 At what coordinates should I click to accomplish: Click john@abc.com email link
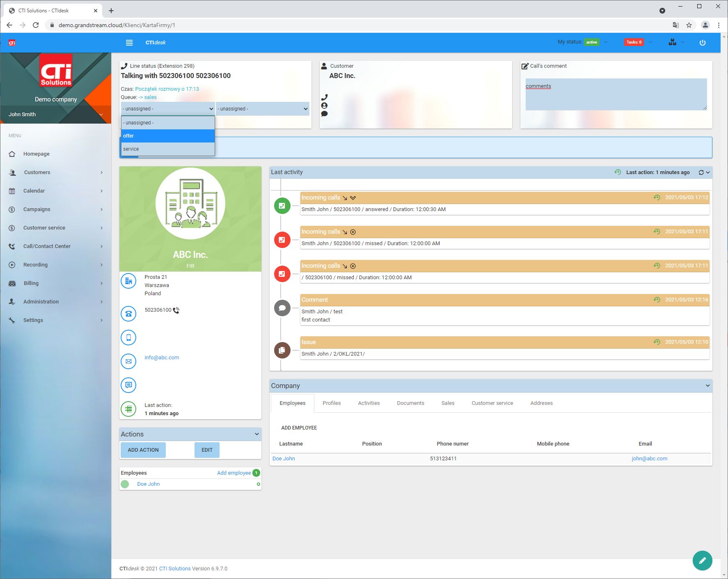click(649, 459)
